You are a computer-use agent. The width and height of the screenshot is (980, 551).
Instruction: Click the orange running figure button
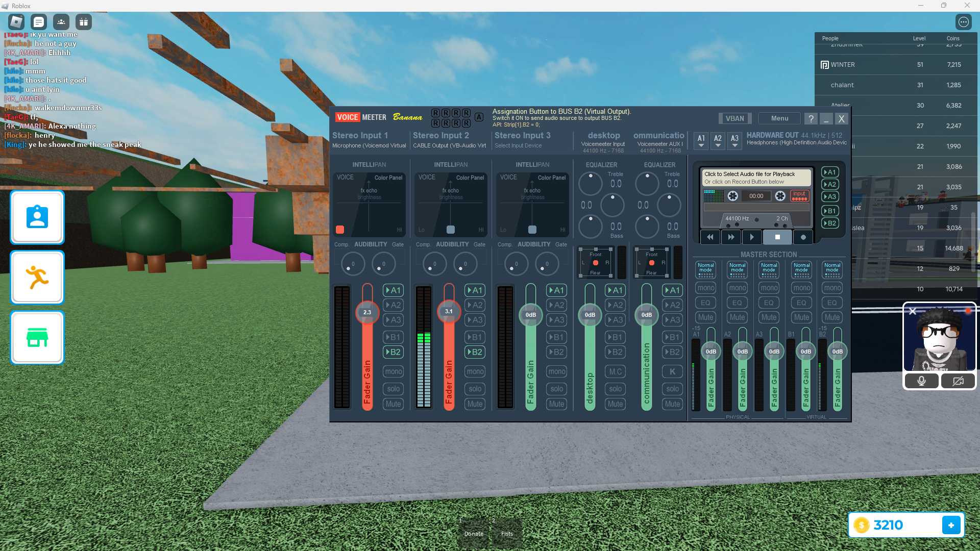[37, 278]
